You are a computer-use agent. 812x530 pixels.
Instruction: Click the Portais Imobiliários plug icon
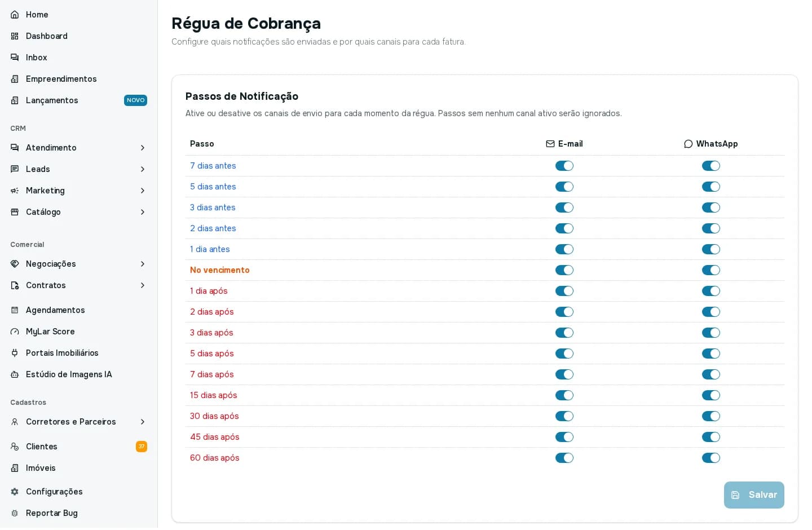[x=15, y=353]
